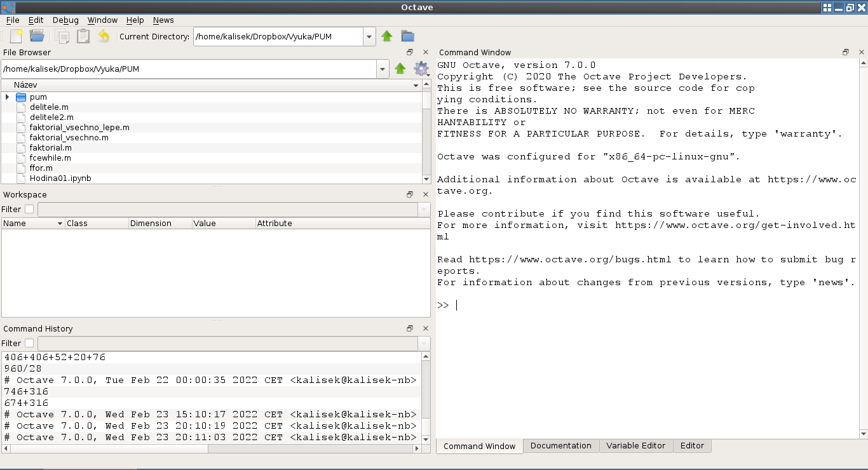Browse directories with toolbar folder icon
The height and width of the screenshot is (470, 868).
coord(407,36)
